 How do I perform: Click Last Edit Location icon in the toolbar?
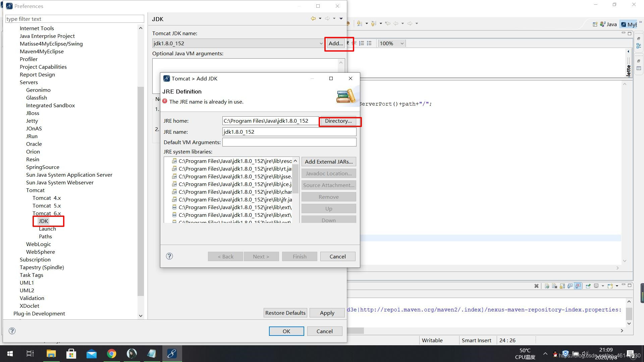point(388,23)
